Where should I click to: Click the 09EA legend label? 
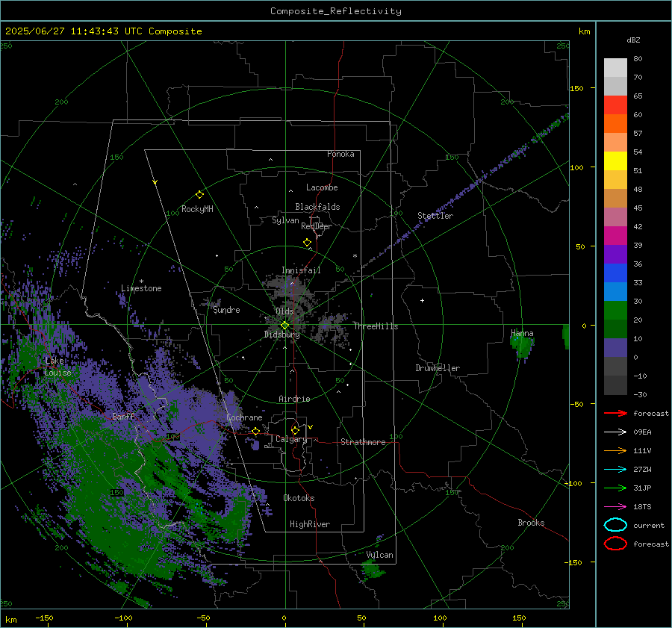pyautogui.click(x=642, y=432)
